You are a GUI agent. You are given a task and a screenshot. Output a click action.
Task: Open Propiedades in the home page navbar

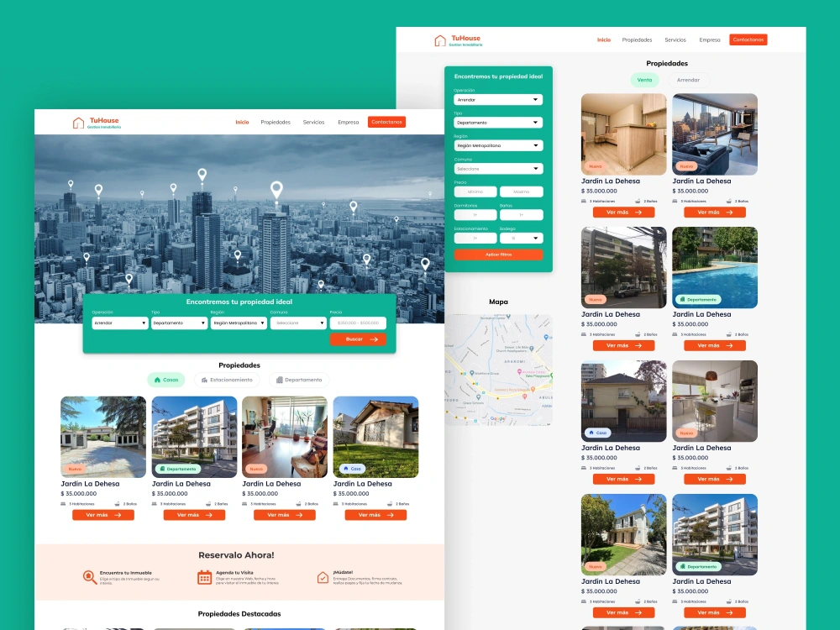tap(276, 122)
